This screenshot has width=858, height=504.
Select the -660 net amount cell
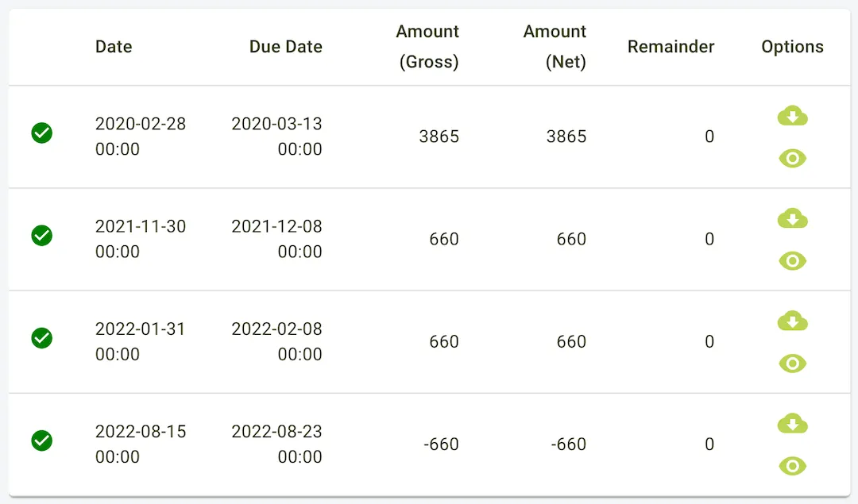[x=568, y=444]
